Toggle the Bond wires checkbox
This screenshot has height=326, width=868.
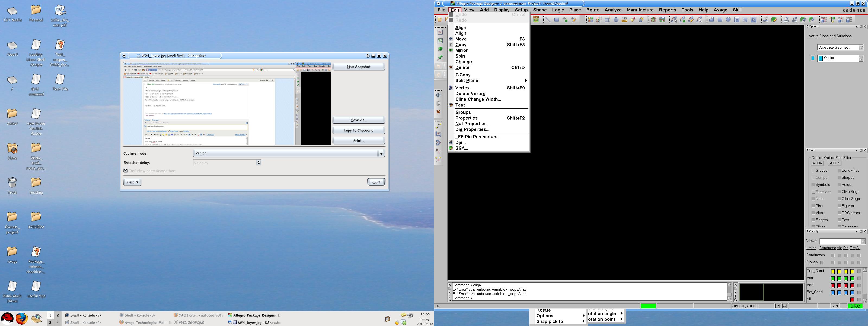point(839,170)
